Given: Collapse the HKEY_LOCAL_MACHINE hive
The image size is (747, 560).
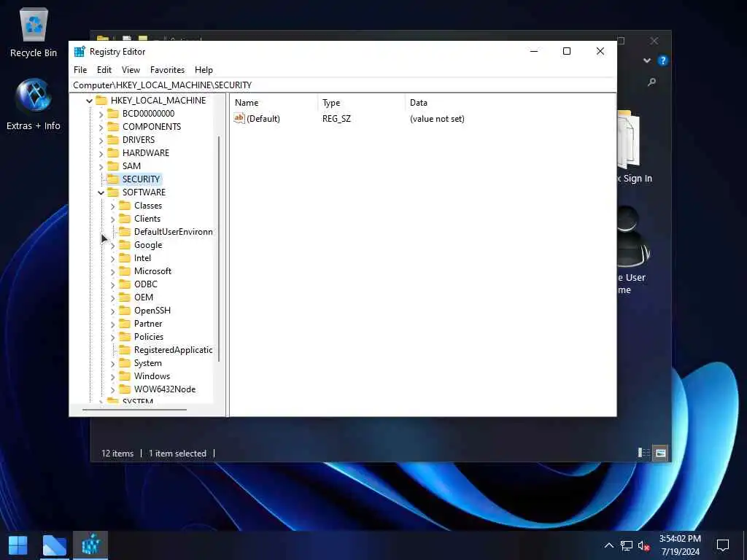Looking at the screenshot, I should click(89, 101).
